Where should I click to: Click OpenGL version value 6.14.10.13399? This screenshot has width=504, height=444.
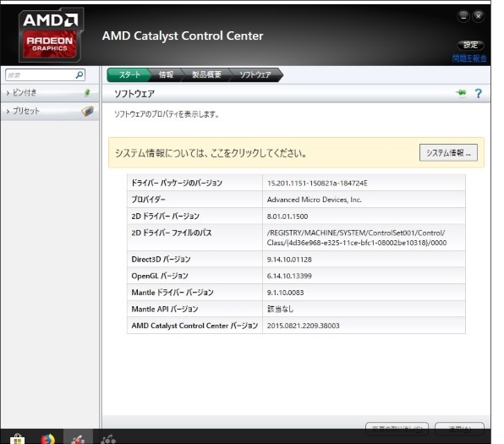point(289,276)
